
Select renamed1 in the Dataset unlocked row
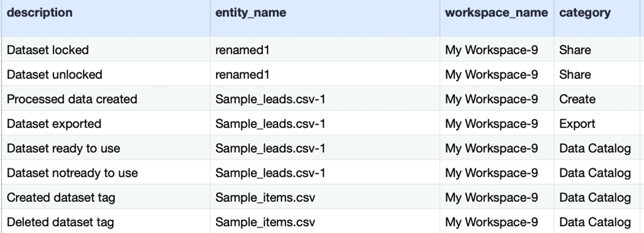pos(242,74)
